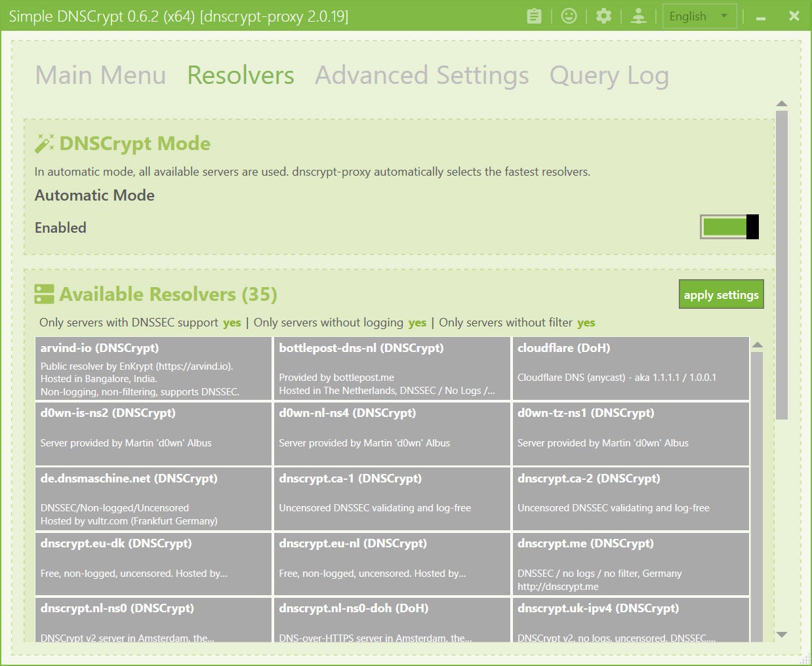Image resolution: width=812 pixels, height=666 pixels.
Task: Click the server icon beside Available Resolvers
Action: coord(45,294)
